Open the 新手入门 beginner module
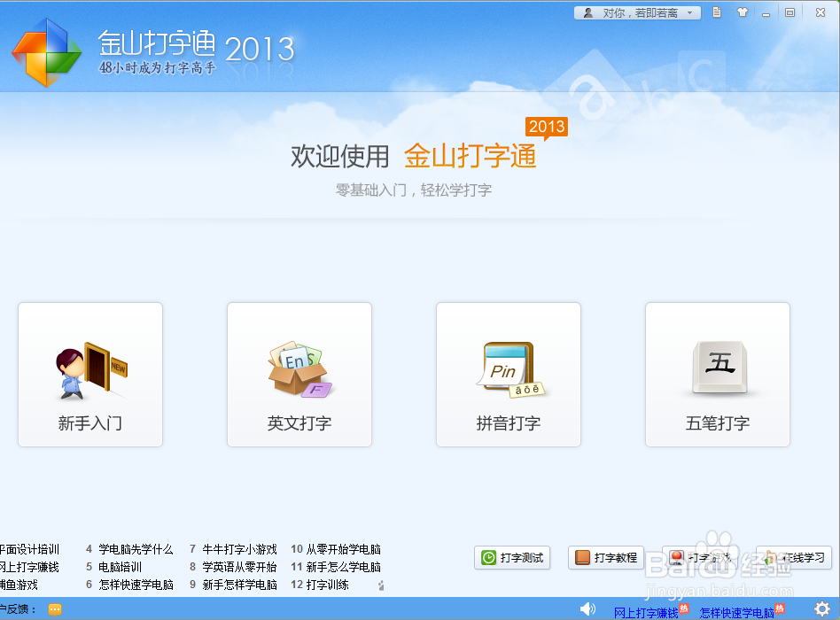840x620 pixels. pyautogui.click(x=90, y=375)
